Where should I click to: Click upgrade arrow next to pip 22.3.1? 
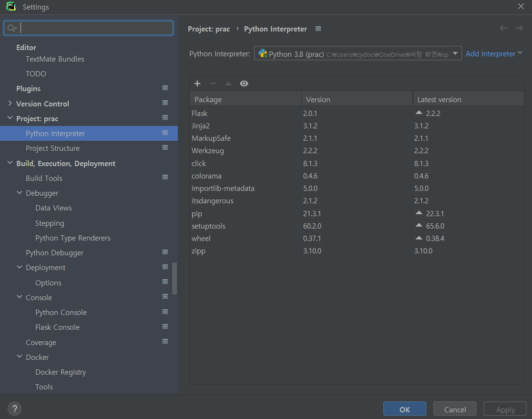419,213
